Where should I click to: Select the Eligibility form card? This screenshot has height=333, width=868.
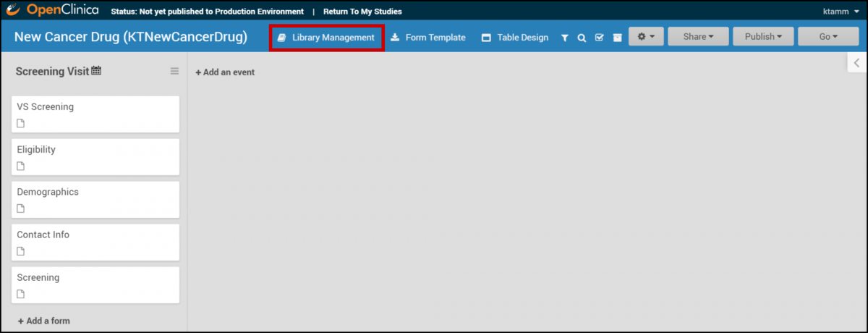click(95, 157)
